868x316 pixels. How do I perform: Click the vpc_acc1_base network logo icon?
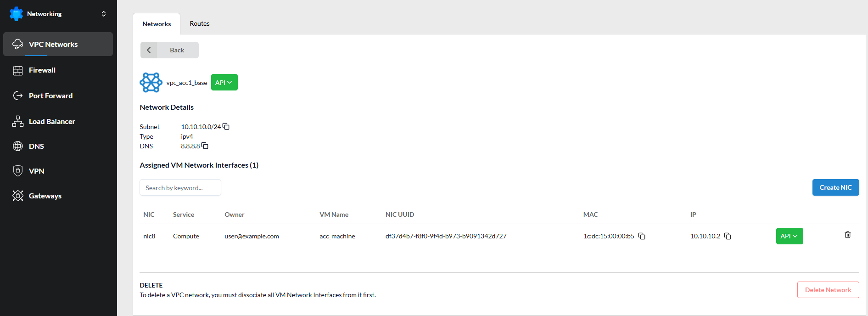point(151,83)
